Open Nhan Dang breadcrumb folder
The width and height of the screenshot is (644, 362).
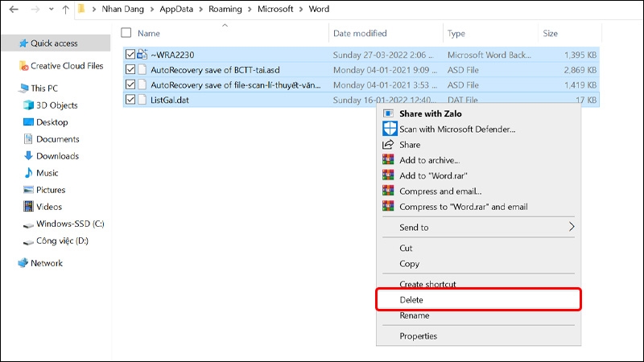123,9
